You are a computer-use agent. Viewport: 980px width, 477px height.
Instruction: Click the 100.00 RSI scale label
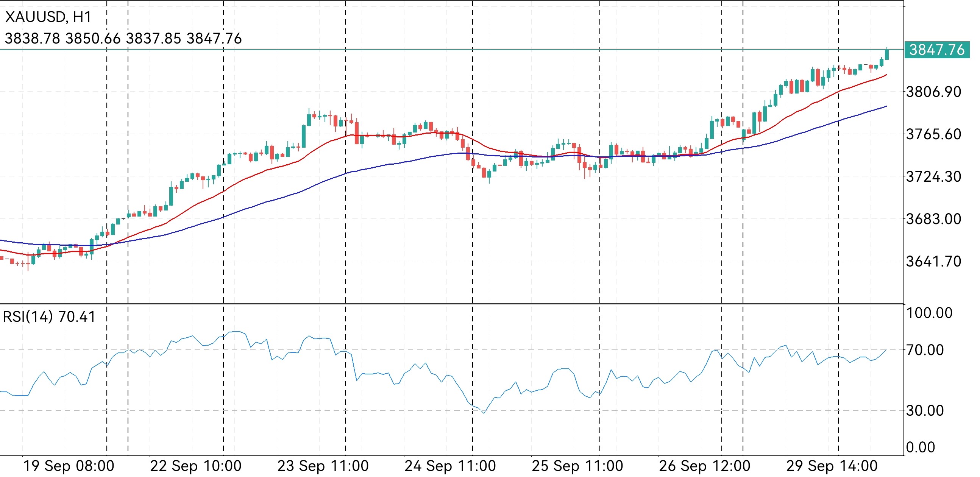[x=929, y=313]
